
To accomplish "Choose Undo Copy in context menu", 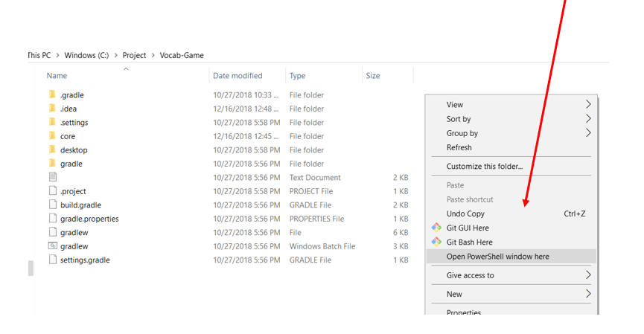I will click(x=511, y=213).
